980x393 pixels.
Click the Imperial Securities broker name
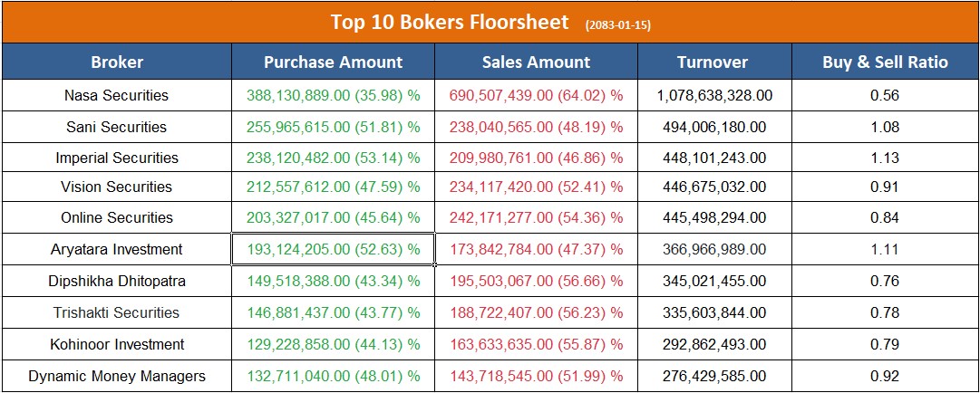pos(117,158)
